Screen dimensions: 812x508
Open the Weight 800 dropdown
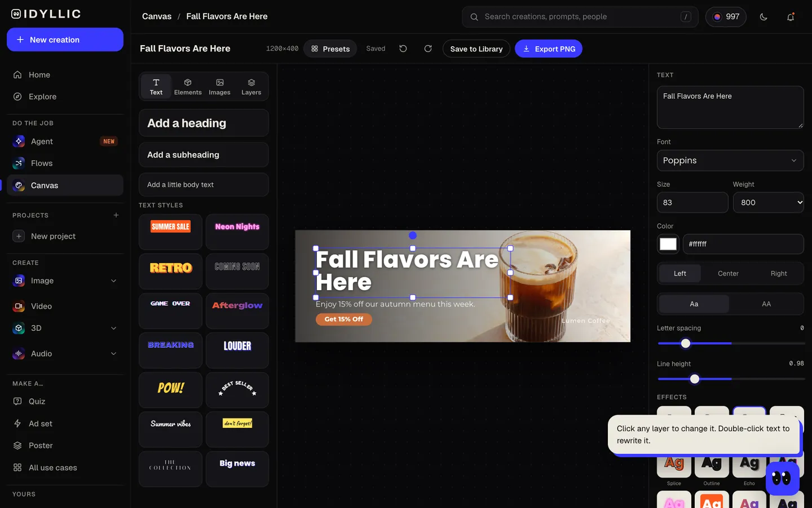(769, 202)
